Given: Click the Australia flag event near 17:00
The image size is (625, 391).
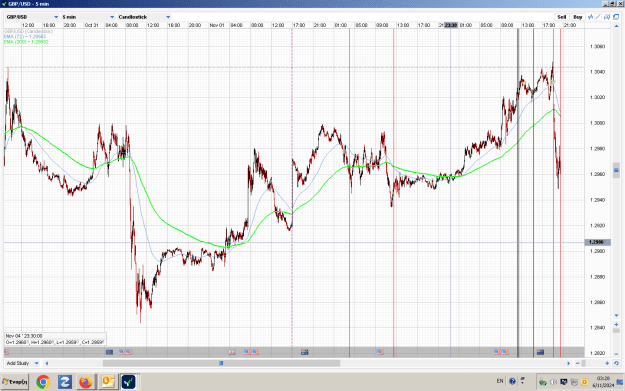Looking at the screenshot, I should point(305,352).
